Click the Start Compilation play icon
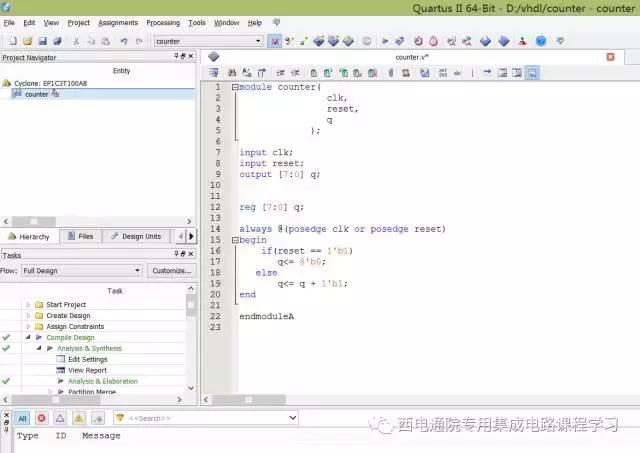Screen dimensions: 640x453 (x=385, y=41)
